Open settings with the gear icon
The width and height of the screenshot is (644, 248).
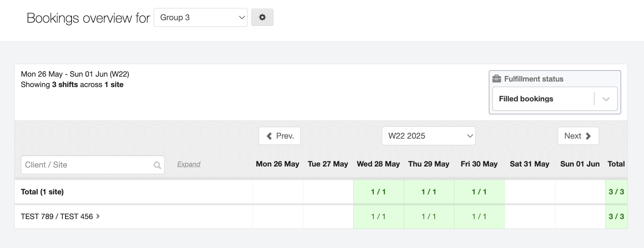click(x=262, y=17)
